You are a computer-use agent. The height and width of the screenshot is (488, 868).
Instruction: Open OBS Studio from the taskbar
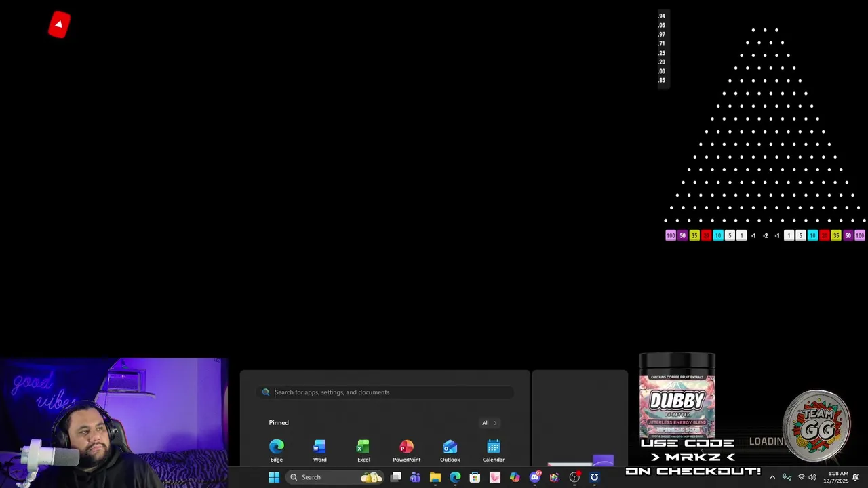coord(574,477)
